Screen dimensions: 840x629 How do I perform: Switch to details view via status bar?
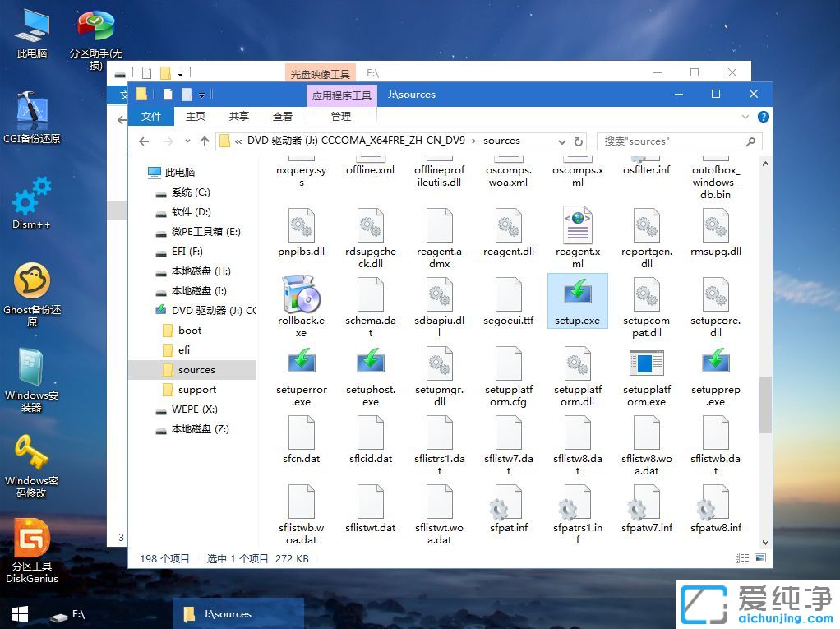pos(742,558)
